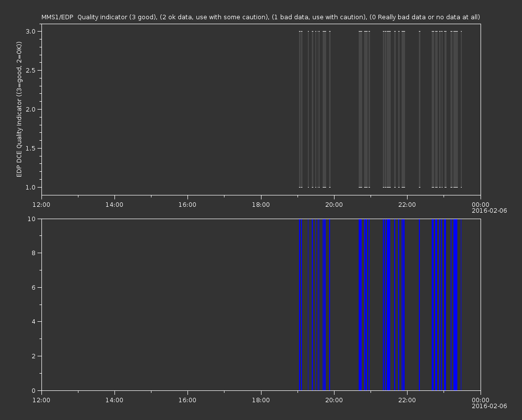Click the 20:00 time label under lower plot
The width and height of the screenshot is (522, 420).
(334, 400)
